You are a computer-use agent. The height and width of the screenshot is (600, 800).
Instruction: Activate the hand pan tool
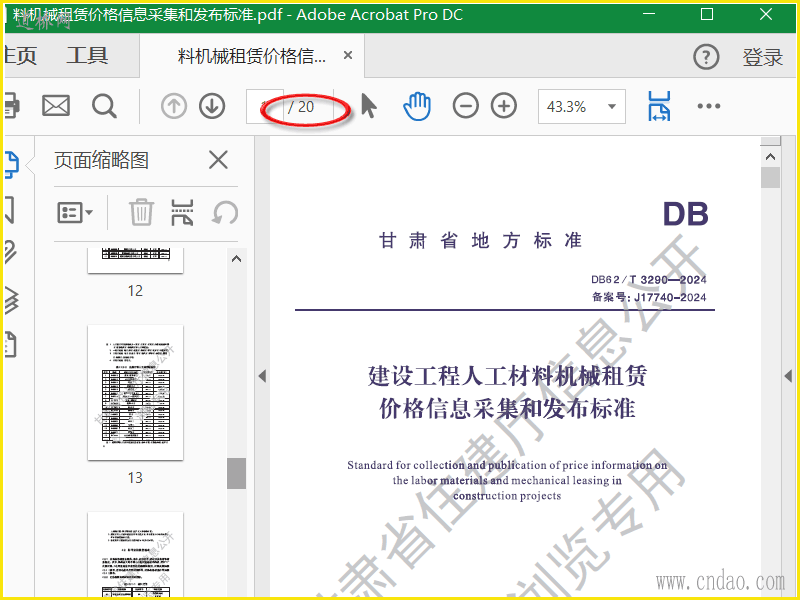pos(417,106)
